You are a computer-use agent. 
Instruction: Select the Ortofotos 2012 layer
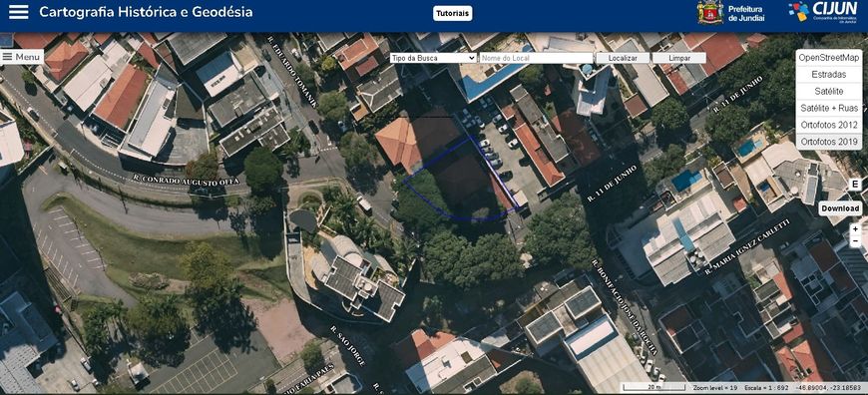point(829,125)
